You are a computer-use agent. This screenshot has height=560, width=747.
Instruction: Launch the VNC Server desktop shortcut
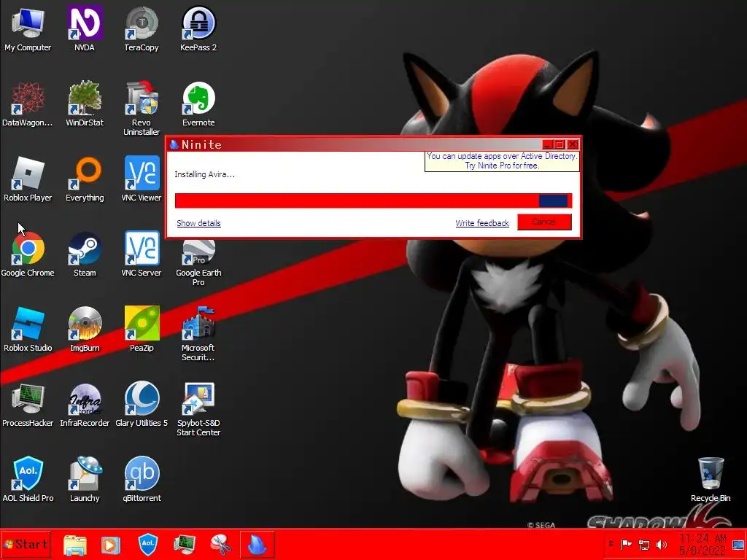click(142, 254)
